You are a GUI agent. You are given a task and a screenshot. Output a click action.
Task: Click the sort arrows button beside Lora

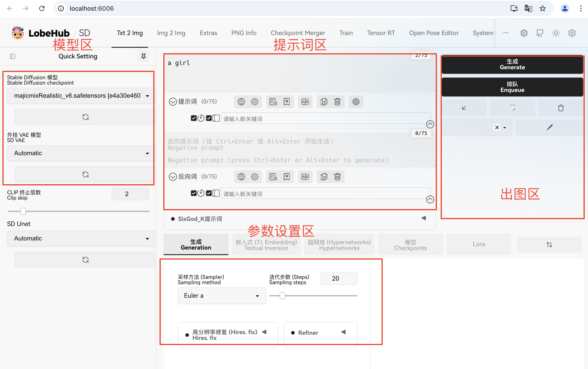click(x=549, y=245)
